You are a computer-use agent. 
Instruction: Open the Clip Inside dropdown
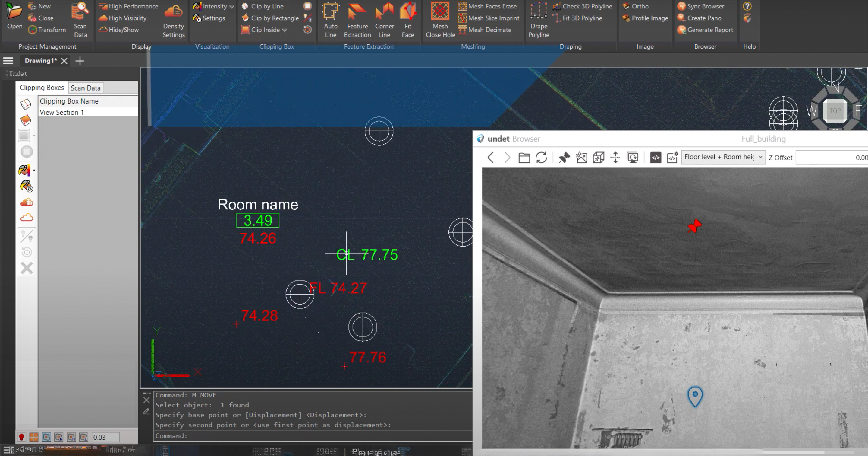coord(285,30)
